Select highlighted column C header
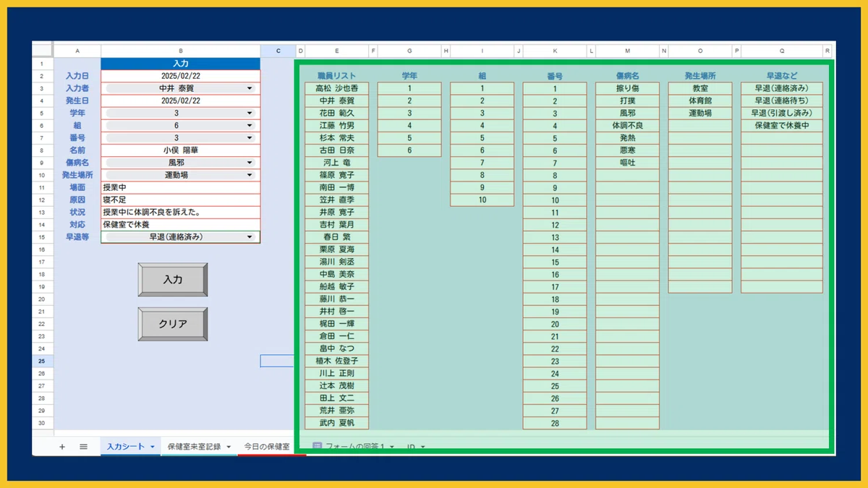 tap(278, 51)
